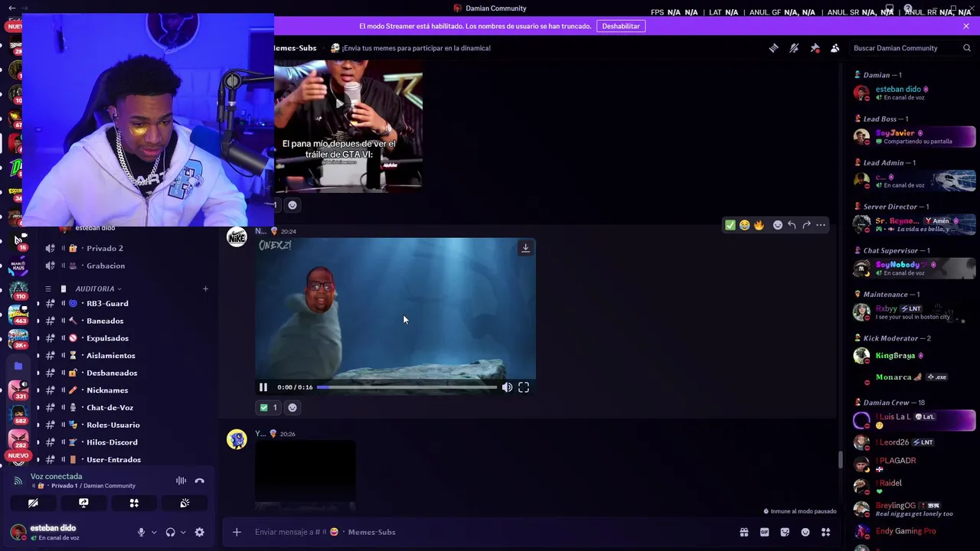Open more options ellipsis on the message
The width and height of the screenshot is (980, 551).
click(x=821, y=225)
